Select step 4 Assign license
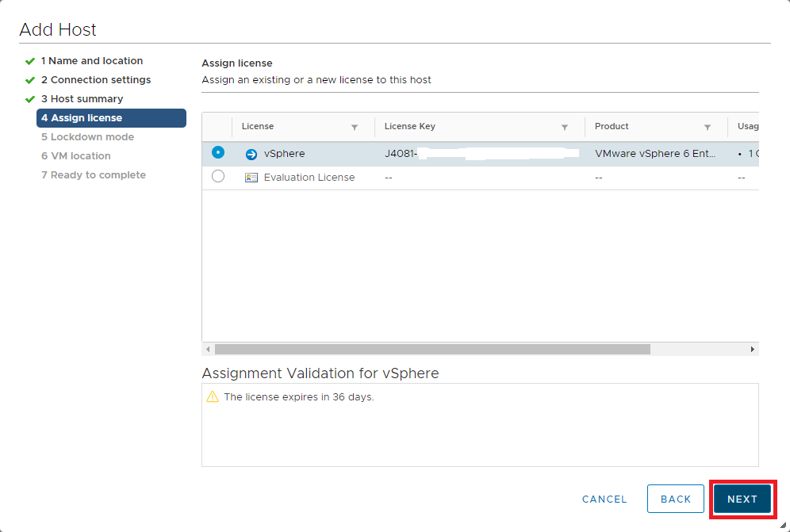The width and height of the screenshot is (790, 532). (x=111, y=118)
